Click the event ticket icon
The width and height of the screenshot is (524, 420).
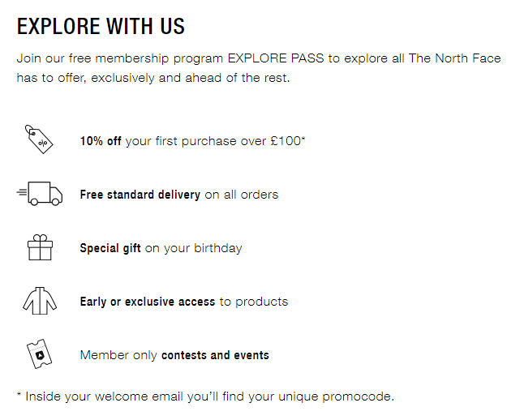(x=40, y=354)
